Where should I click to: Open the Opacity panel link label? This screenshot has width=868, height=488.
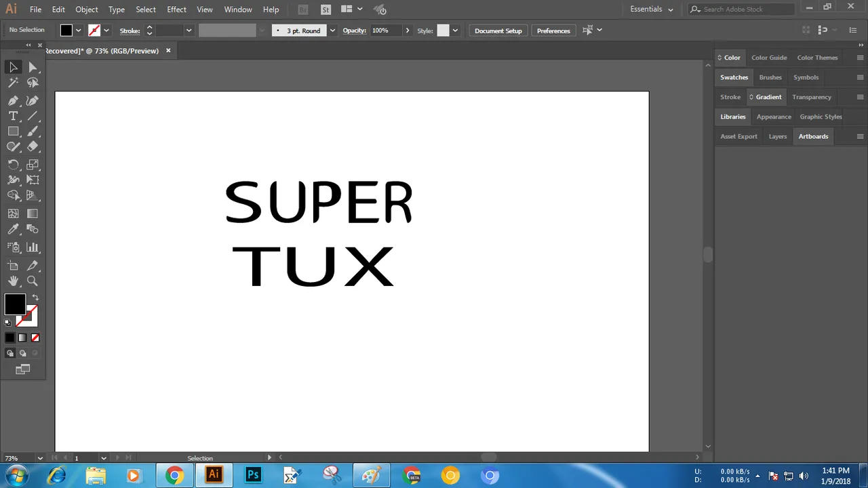click(354, 30)
